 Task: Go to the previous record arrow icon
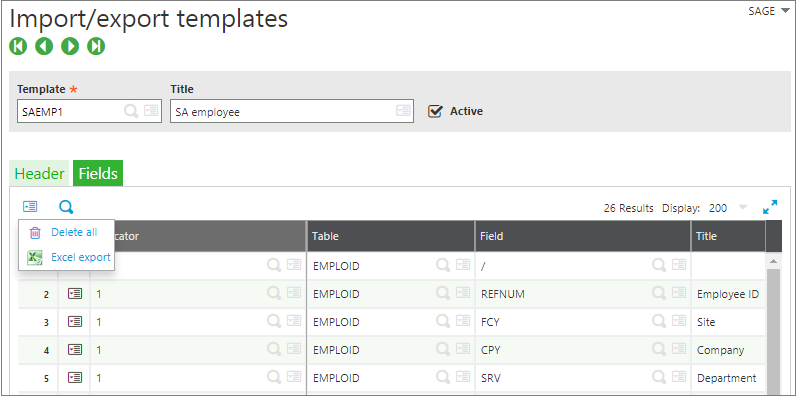(44, 46)
